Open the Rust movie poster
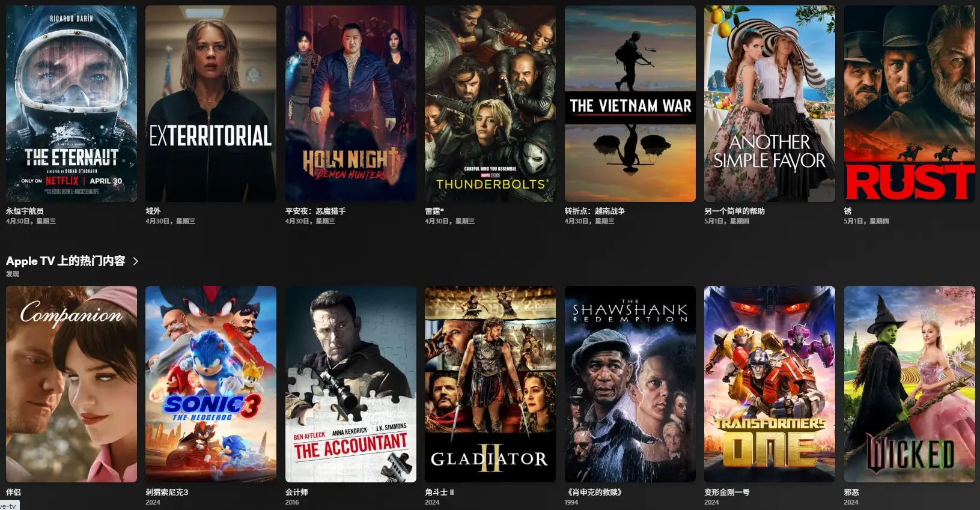Screen dimensions: 980x510 point(910,103)
